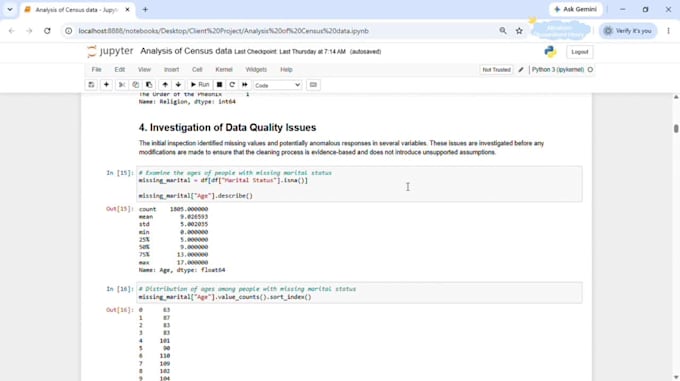
Task: Click the Ask Gemini button
Action: [575, 10]
